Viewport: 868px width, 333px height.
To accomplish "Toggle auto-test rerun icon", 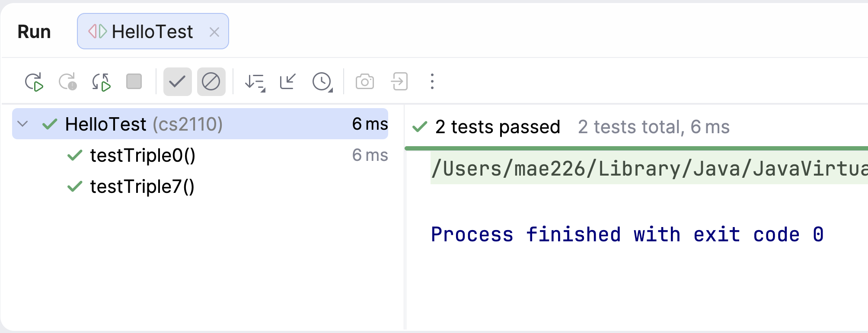I will pos(101,82).
